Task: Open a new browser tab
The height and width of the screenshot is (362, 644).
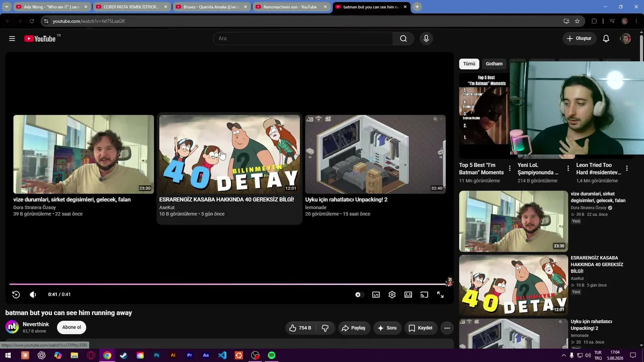Action: click(417, 7)
